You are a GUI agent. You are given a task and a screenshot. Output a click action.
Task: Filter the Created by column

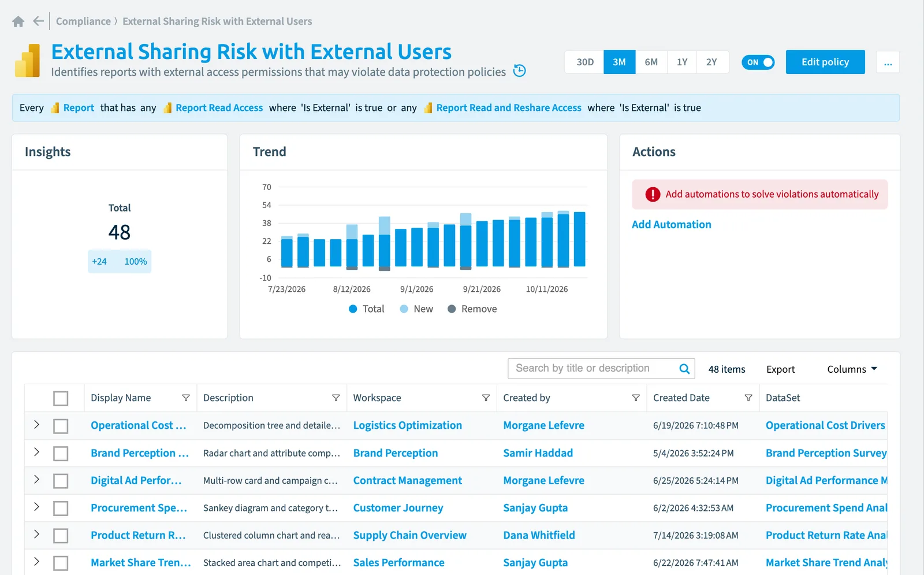[x=636, y=398]
